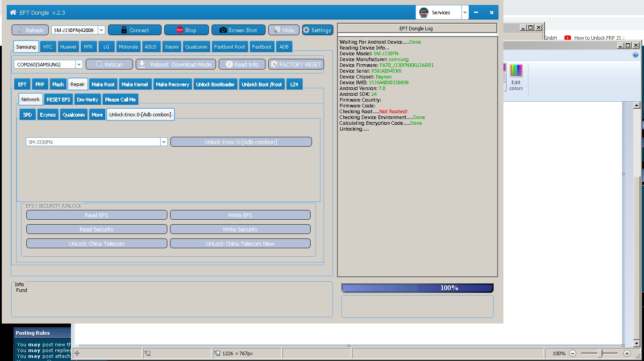This screenshot has width=644, height=361.
Task: Click the EFT Dongle home icon
Action: tap(13, 12)
